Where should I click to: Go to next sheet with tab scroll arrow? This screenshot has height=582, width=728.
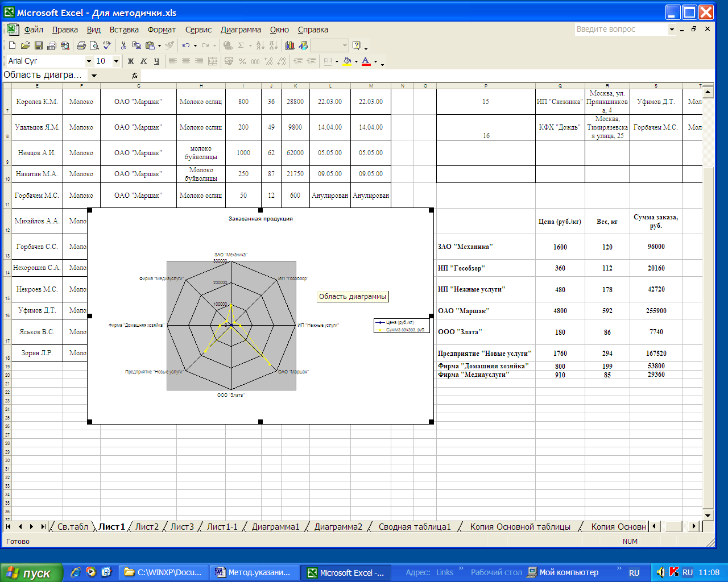31,527
